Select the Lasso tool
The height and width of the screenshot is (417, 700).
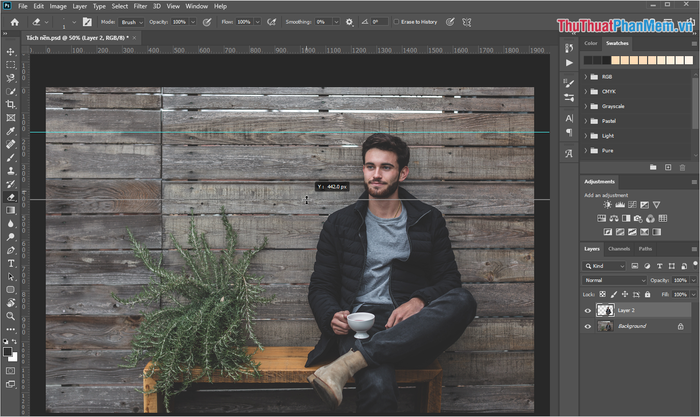11,78
